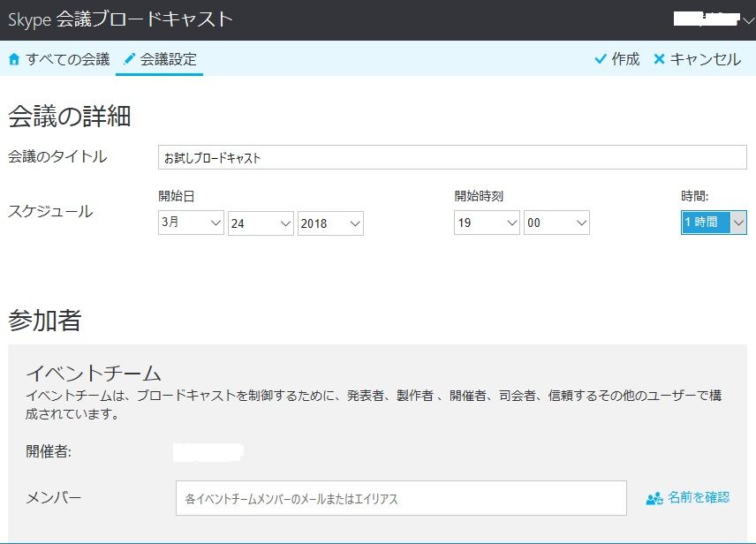Click the スケジュール label
Image resolution: width=756 pixels, height=544 pixels.
coord(50,211)
